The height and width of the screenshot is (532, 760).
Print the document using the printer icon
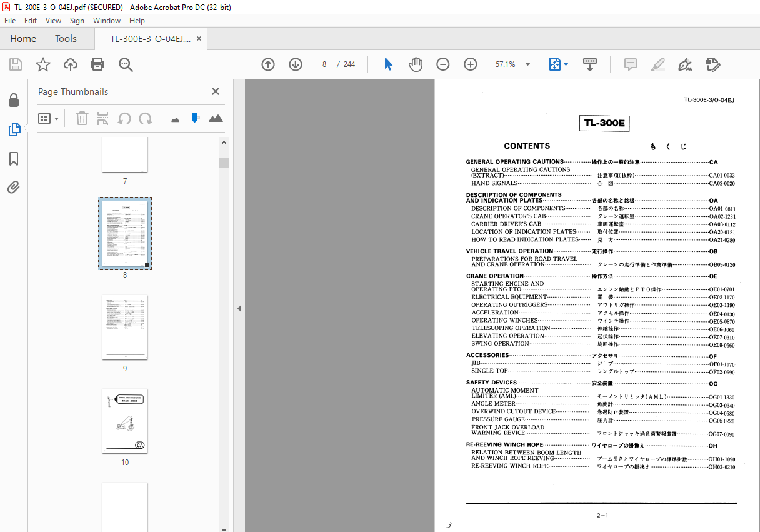[97, 64]
